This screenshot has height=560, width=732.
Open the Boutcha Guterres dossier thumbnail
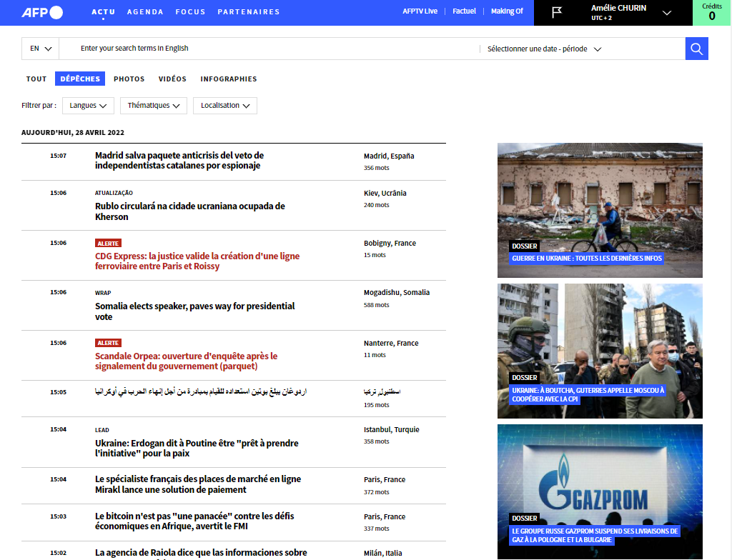tap(600, 351)
